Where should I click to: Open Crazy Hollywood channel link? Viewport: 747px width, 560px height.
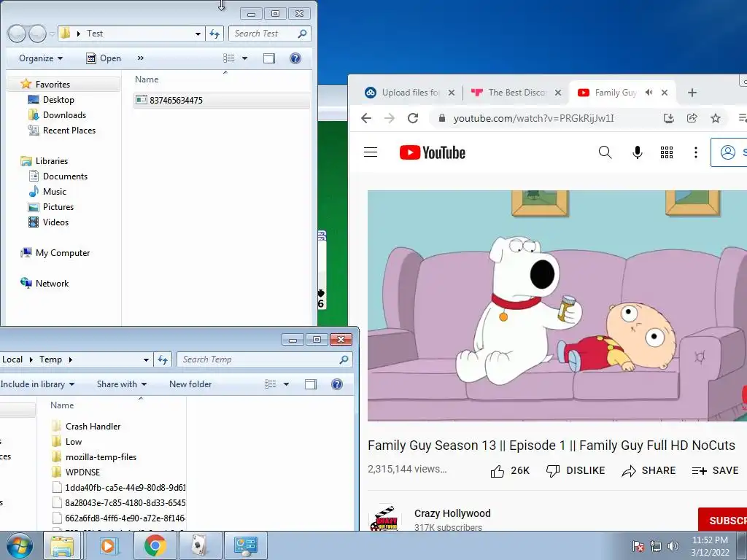(452, 513)
